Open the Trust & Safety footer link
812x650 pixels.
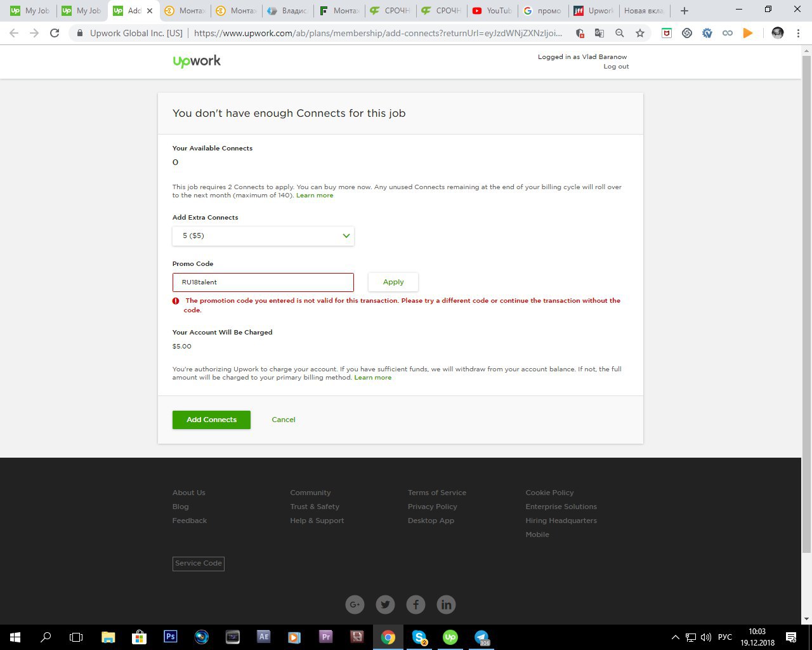click(315, 507)
